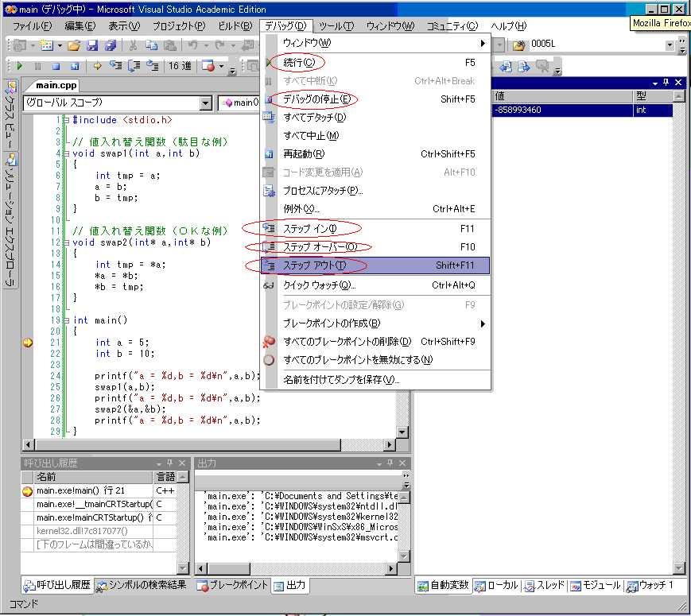Click the Copy icon in standard toolbar
The height and width of the screenshot is (616, 691).
point(152,45)
